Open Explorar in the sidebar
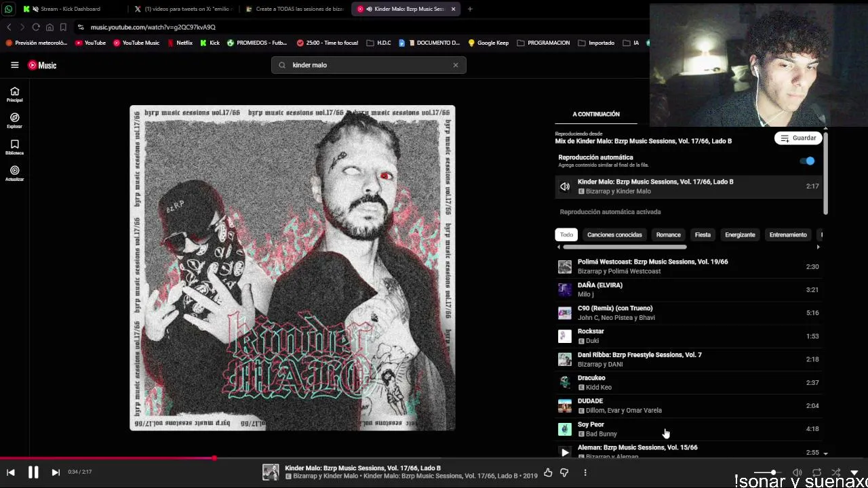Viewport: 868px width, 488px height. [14, 121]
